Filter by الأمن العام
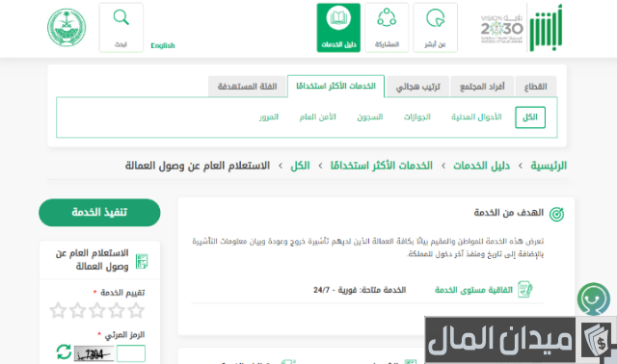The width and height of the screenshot is (617, 364). (317, 117)
